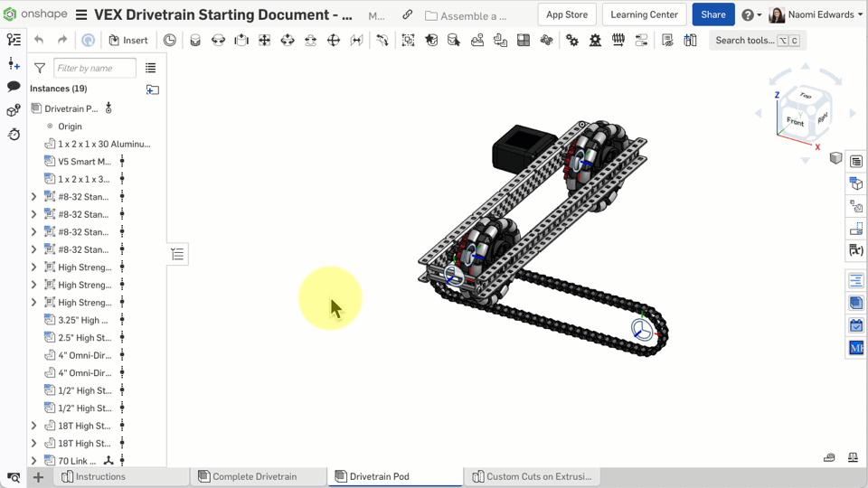Image resolution: width=868 pixels, height=488 pixels.
Task: Open the filter funnel icon
Action: tap(40, 68)
